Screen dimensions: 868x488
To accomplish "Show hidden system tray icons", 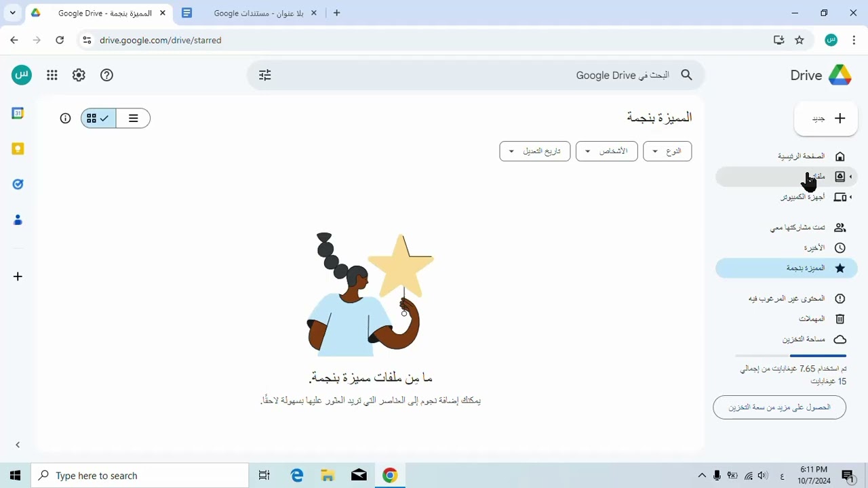I will [702, 476].
